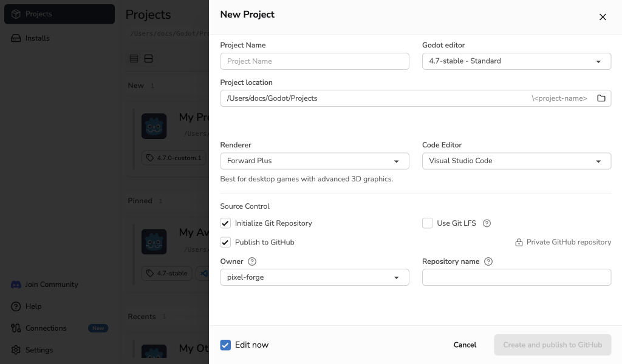Close the New Project dialog with X
Screen dimensions: 622x364
click(x=603, y=17)
